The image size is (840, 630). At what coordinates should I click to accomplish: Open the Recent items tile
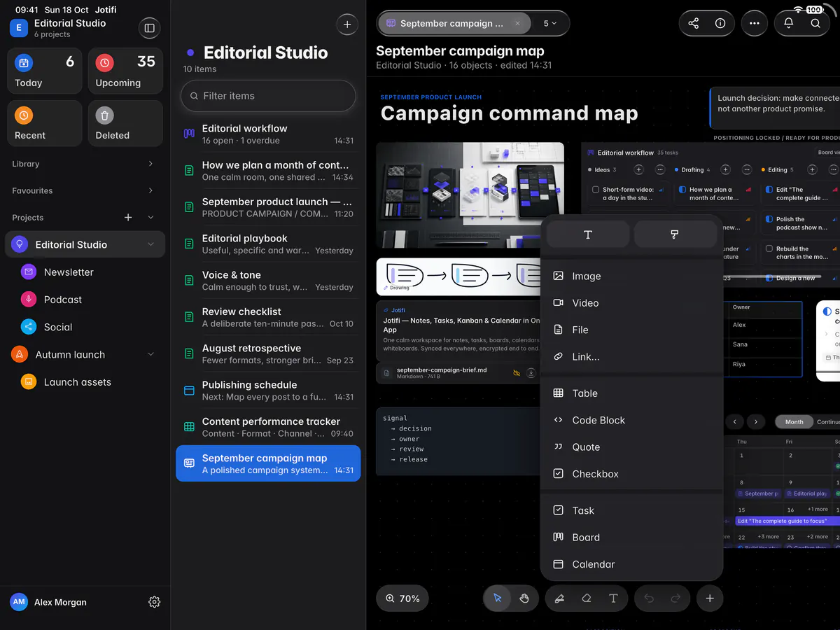pos(44,123)
